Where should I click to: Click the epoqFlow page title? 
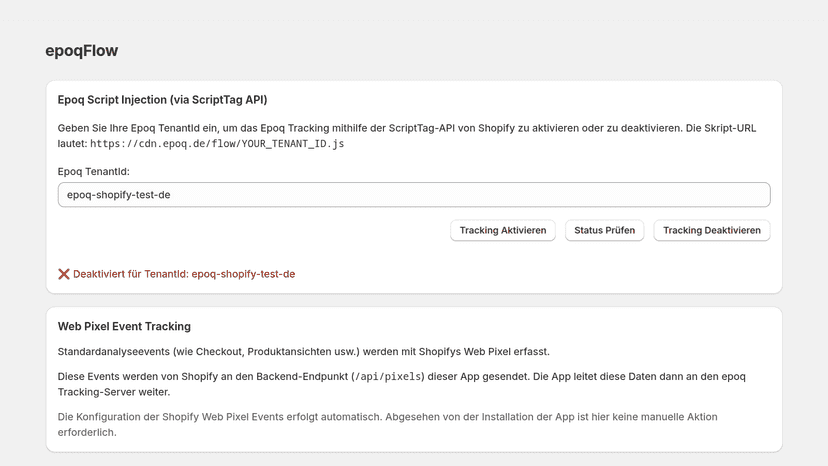[82, 51]
